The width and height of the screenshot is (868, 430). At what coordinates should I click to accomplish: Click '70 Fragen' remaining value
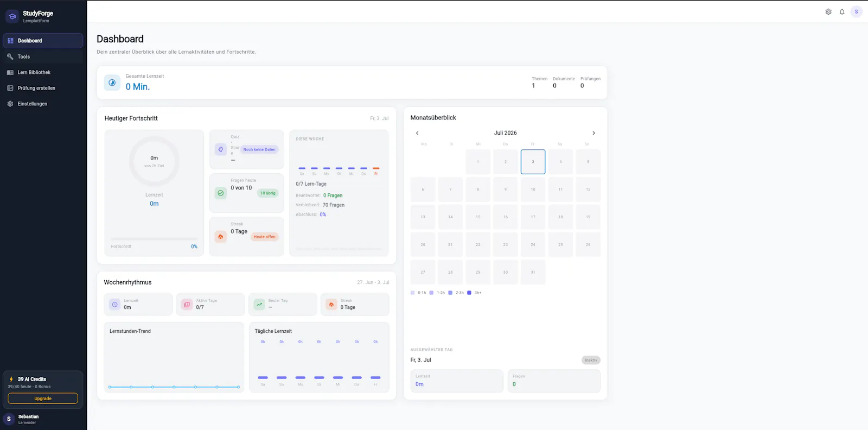pos(334,205)
